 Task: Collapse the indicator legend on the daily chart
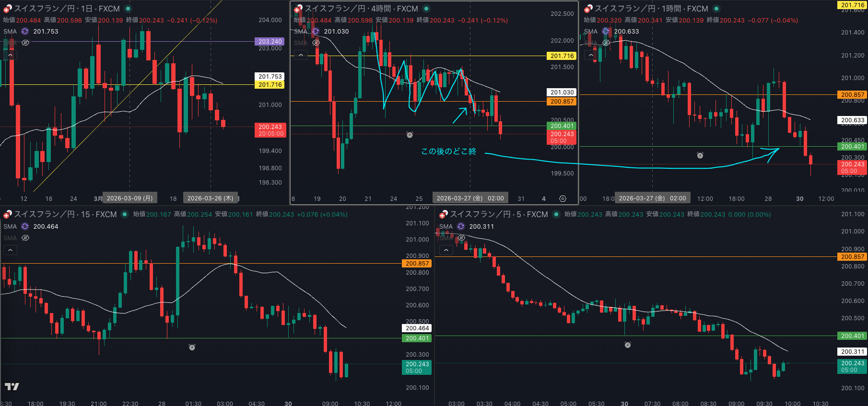pos(10,55)
